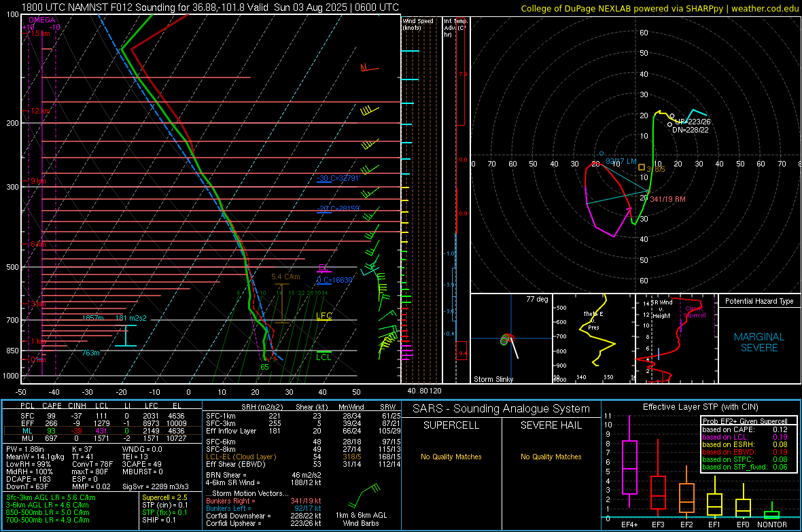Click the -20 C=28159' level label
Viewport: 802px width, 532px height.
338,208
